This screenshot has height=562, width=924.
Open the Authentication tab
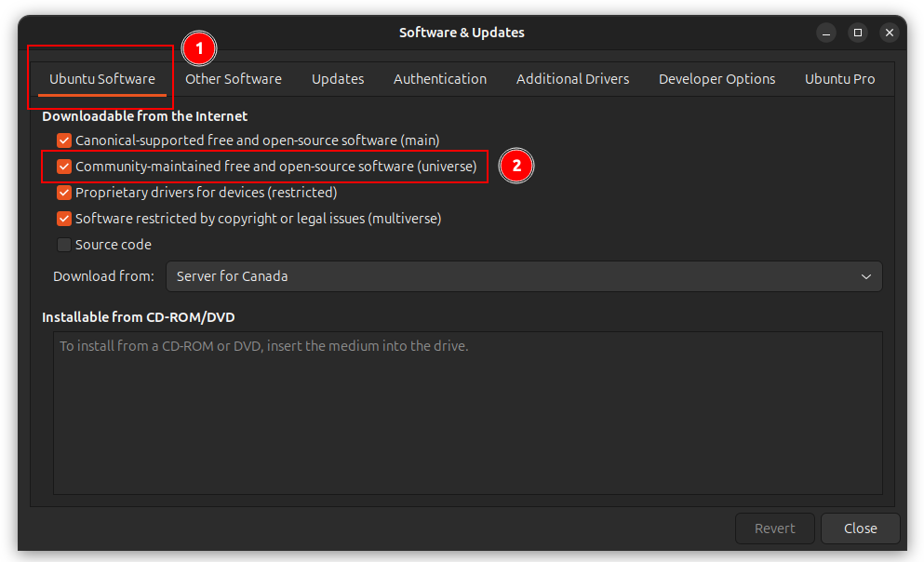click(439, 78)
